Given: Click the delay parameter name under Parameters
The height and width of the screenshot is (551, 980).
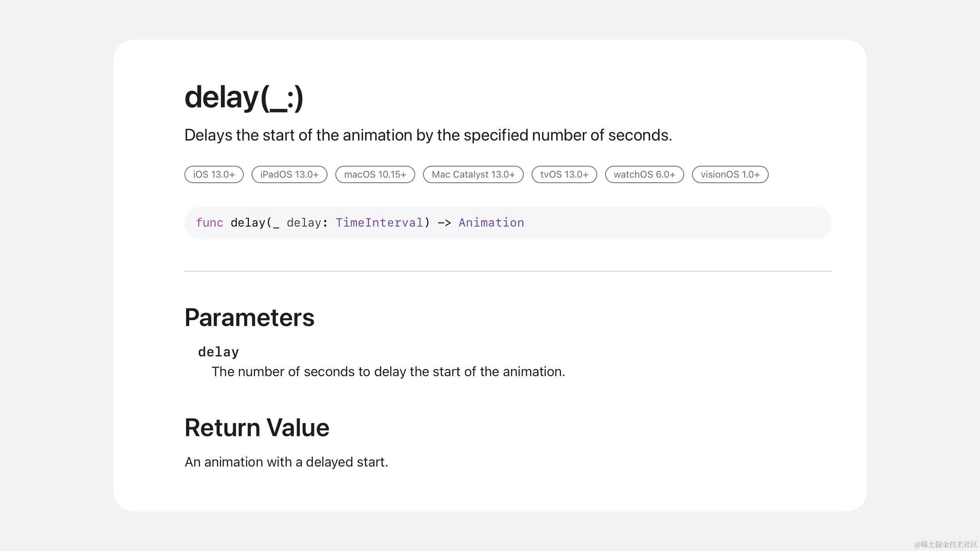Looking at the screenshot, I should [218, 352].
